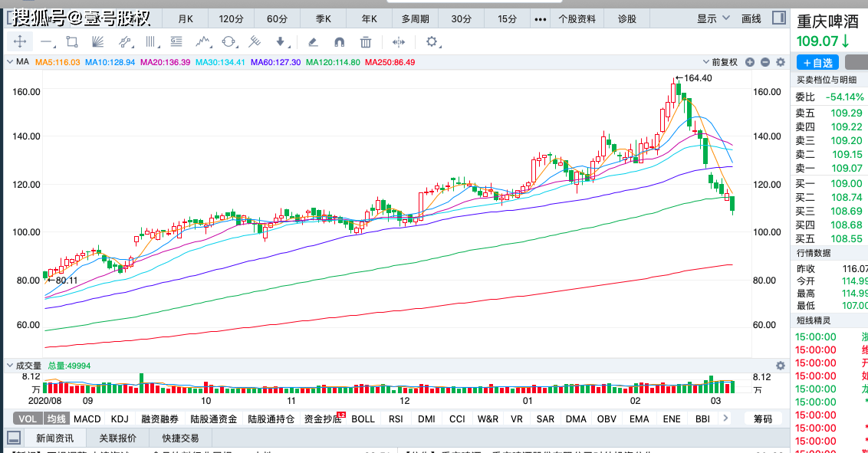Select the golden section lines tool

(176, 42)
